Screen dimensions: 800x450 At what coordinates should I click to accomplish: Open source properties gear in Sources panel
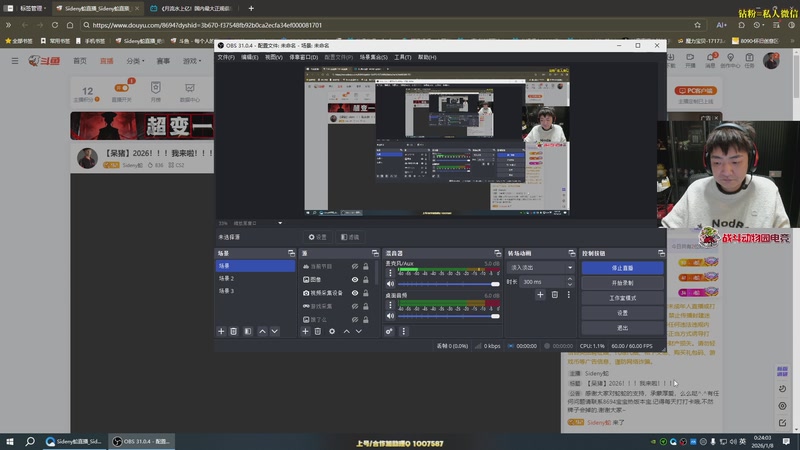[332, 332]
